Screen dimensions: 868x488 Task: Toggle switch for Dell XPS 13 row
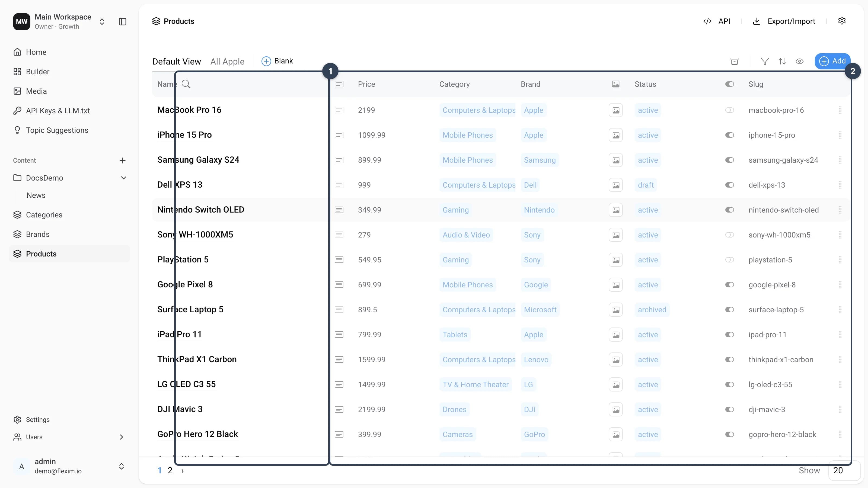click(x=729, y=185)
